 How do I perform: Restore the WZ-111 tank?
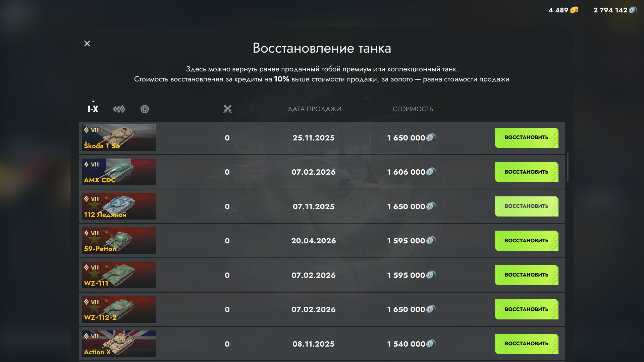click(x=527, y=275)
